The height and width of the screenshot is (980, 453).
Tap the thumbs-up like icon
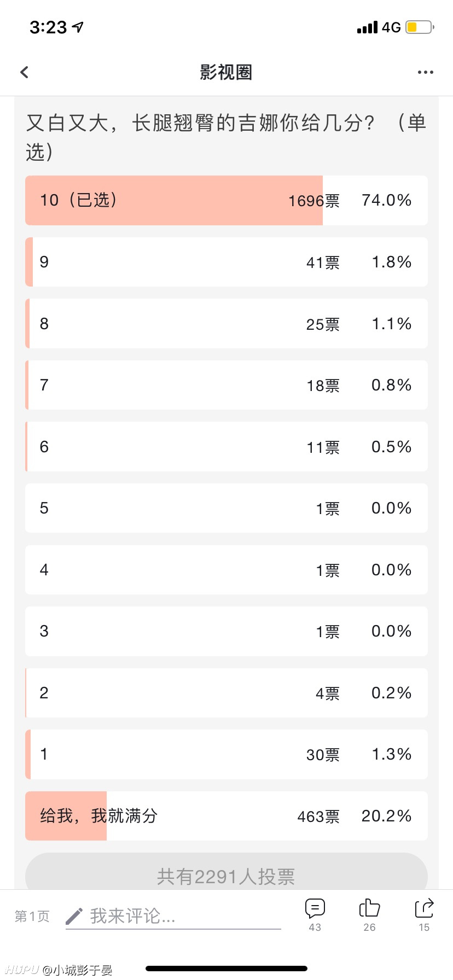click(x=369, y=908)
